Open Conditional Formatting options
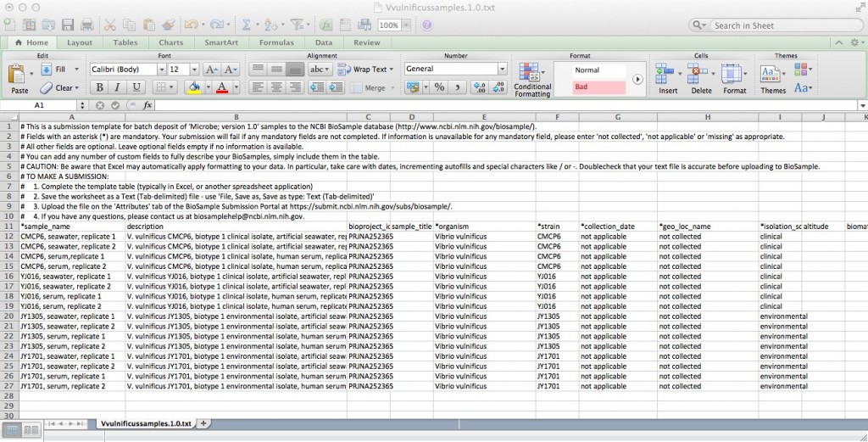This screenshot has width=868, height=442. point(531,79)
